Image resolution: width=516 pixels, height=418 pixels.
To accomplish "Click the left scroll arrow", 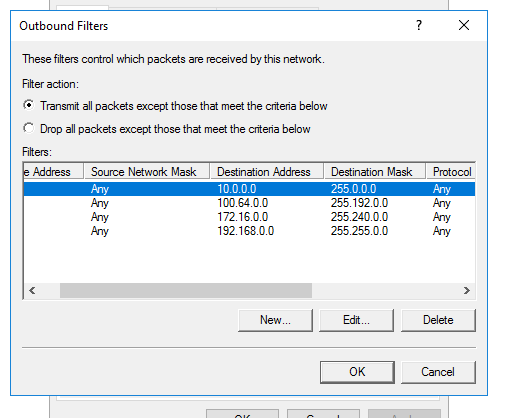I will coord(32,290).
